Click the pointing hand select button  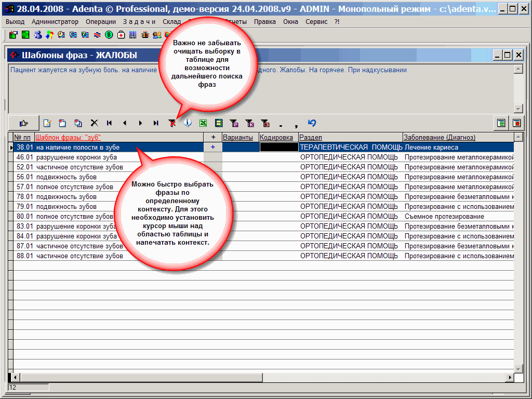[x=23, y=123]
